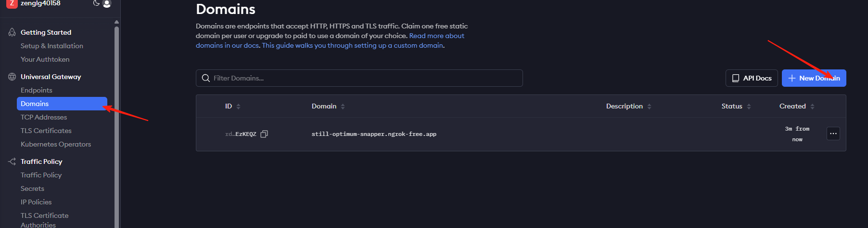Click the New Domain button

point(814,78)
